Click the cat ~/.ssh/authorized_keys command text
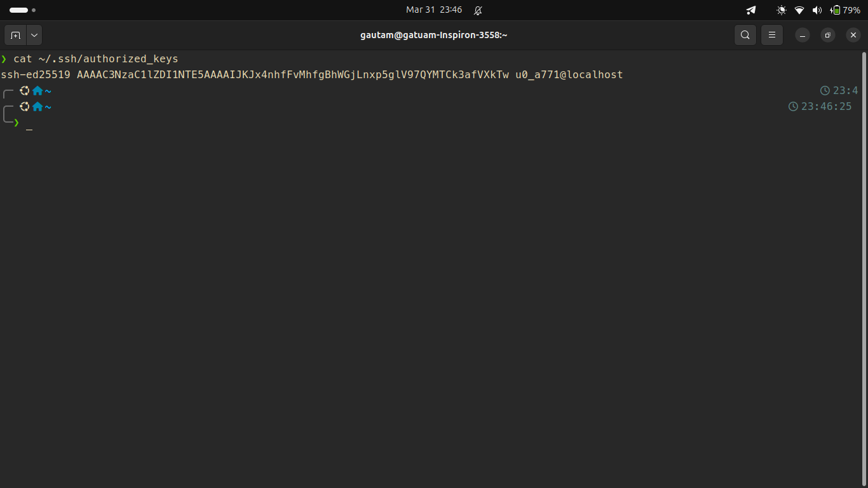The height and width of the screenshot is (488, 868). tap(96, 59)
